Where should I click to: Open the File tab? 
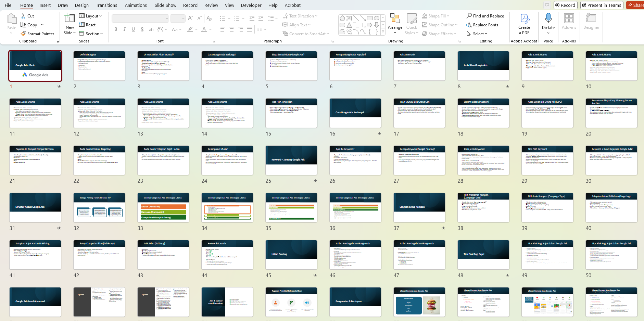[x=8, y=5]
